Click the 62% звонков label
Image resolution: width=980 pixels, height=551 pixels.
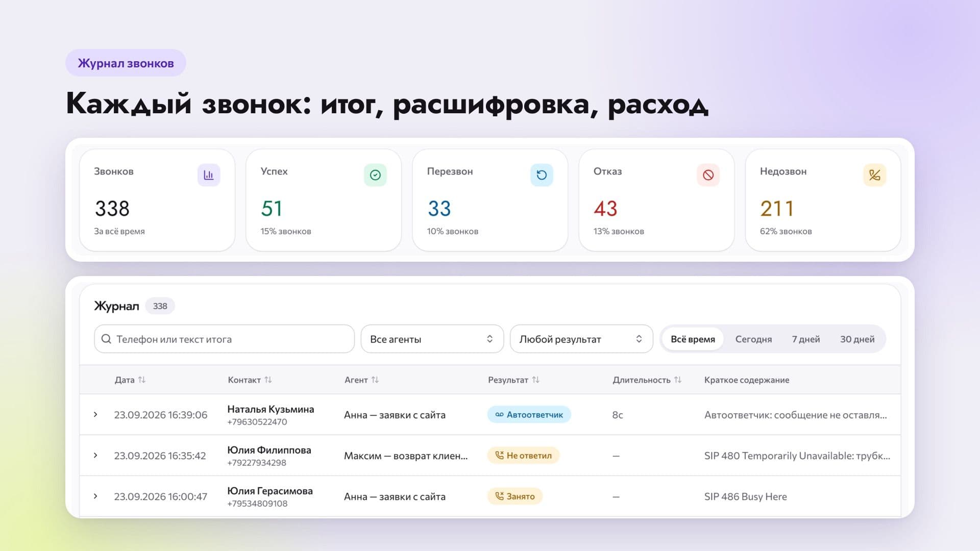(786, 231)
